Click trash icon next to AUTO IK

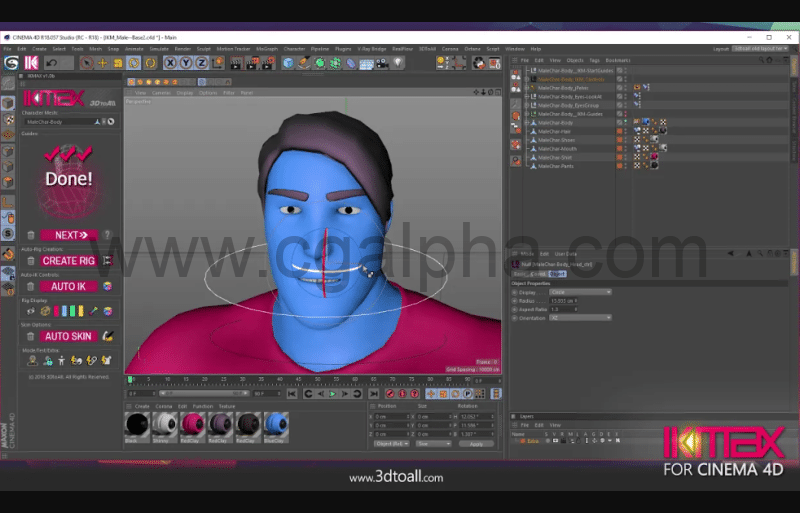click(x=31, y=286)
